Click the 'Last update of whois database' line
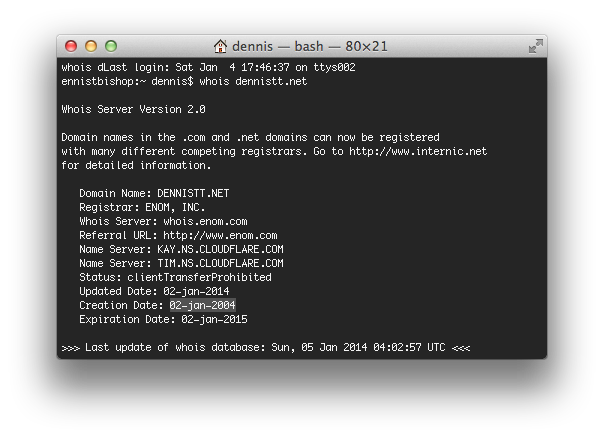Viewport: 604px width, 438px height. pos(266,347)
